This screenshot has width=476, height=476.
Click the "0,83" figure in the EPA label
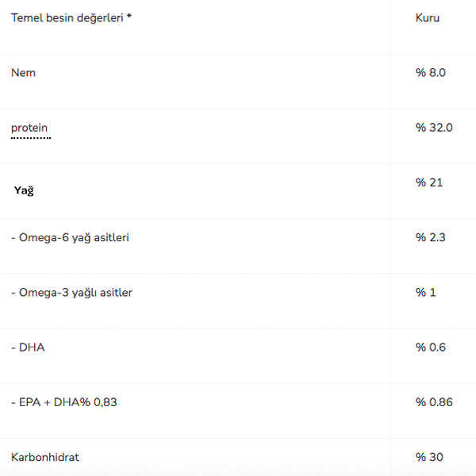(x=104, y=402)
